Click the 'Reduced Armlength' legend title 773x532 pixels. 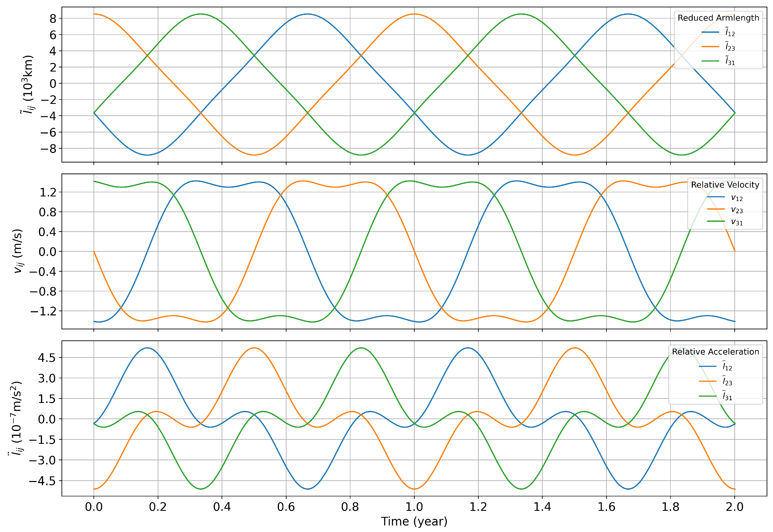tap(718, 18)
